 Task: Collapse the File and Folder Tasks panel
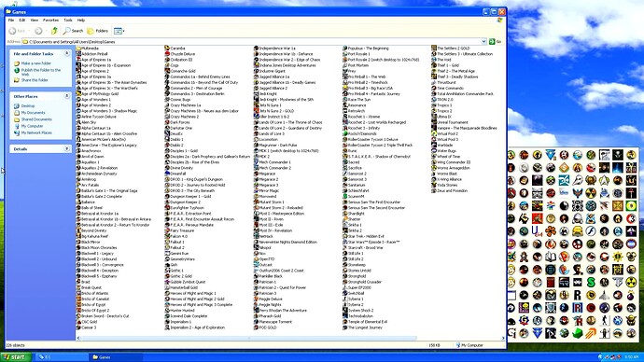click(x=67, y=54)
